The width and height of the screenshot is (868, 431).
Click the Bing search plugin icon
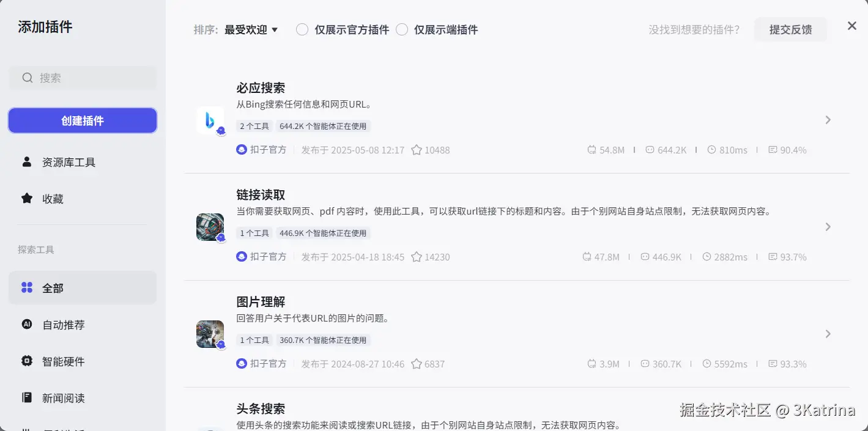[210, 120]
